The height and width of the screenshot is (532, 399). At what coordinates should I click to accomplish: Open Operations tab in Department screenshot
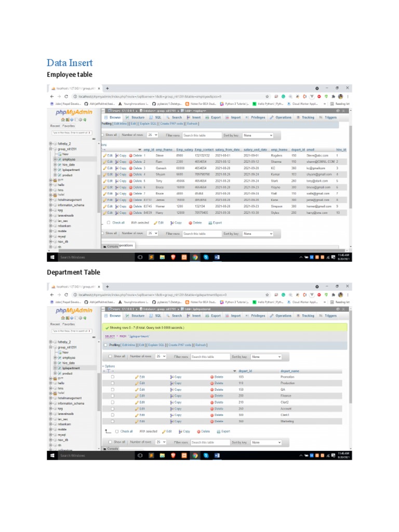coord(281,316)
